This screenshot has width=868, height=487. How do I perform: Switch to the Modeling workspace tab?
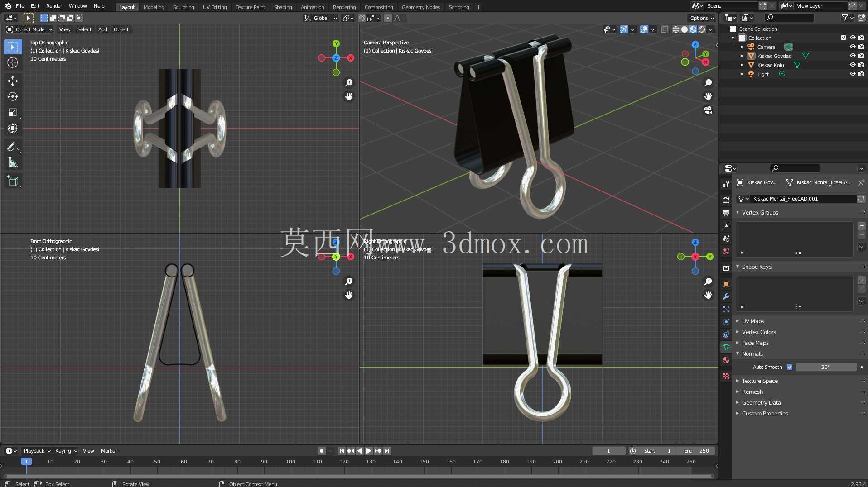tap(154, 7)
